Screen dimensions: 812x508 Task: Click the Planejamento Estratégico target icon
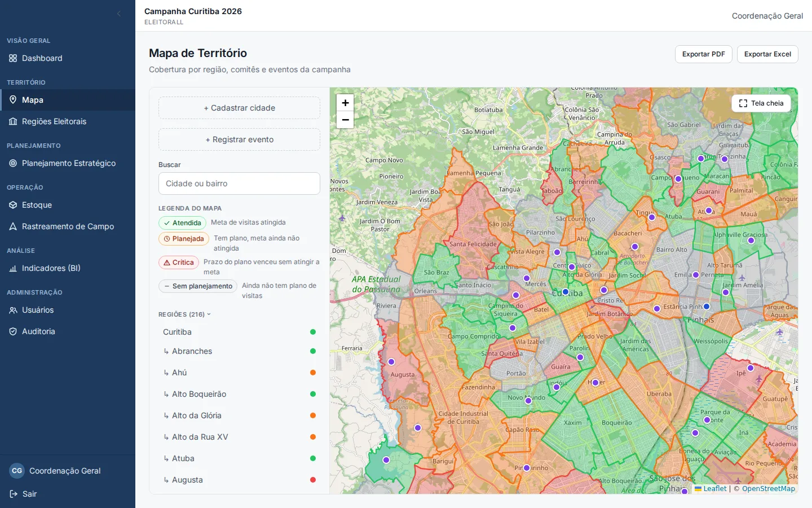13,163
